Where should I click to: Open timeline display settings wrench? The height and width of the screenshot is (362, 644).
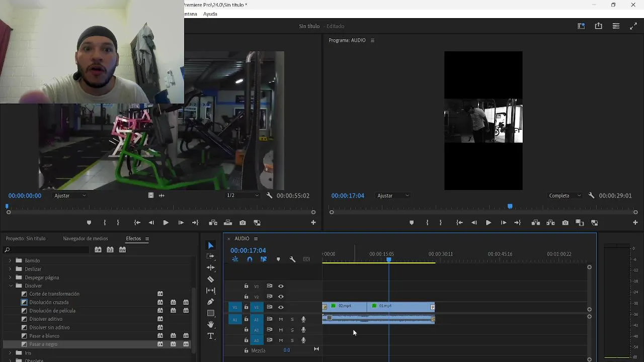coord(292,259)
